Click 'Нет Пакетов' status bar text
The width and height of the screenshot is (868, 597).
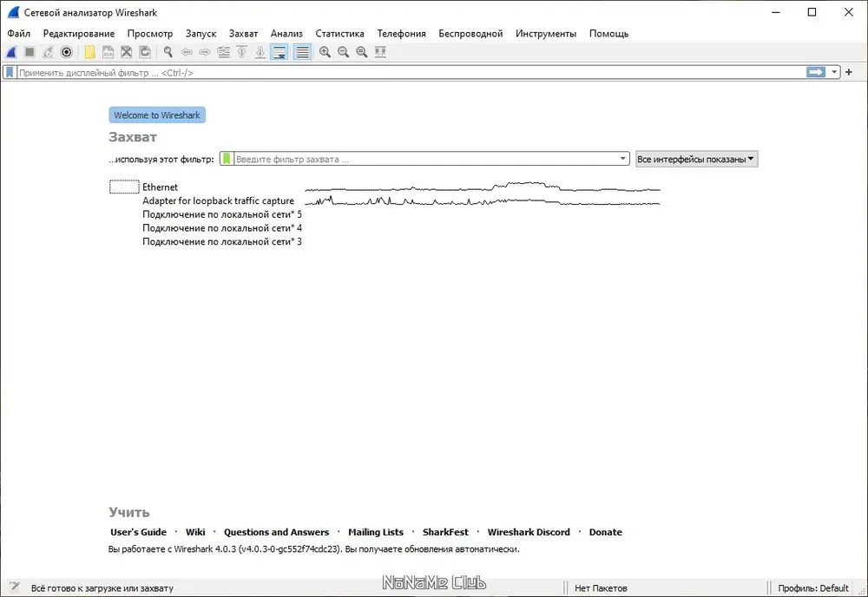[x=601, y=588]
